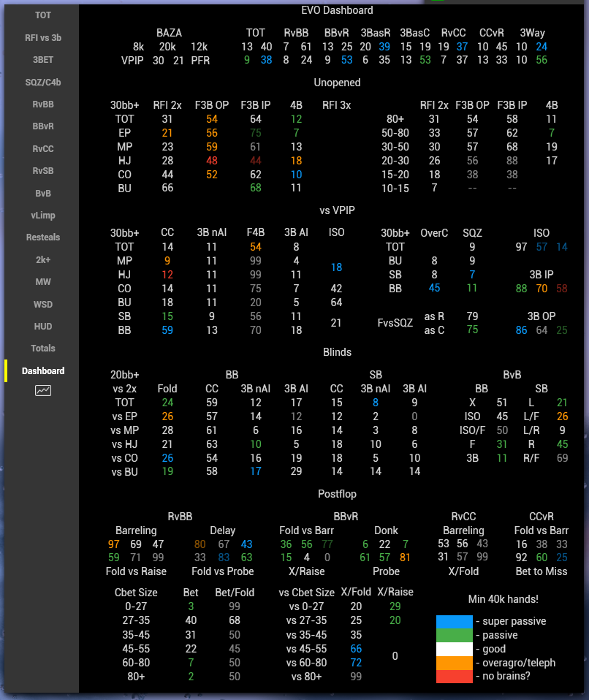
Task: Click the VPIP label
Action: pos(132,61)
